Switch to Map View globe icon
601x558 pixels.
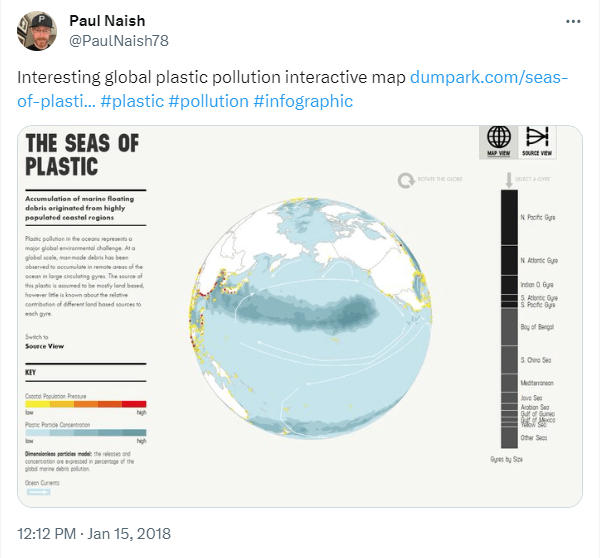click(499, 140)
